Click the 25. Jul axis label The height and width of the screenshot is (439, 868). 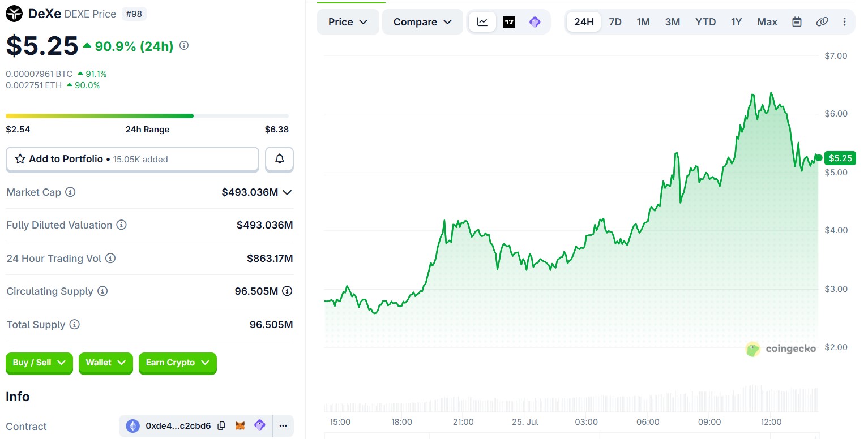point(525,422)
